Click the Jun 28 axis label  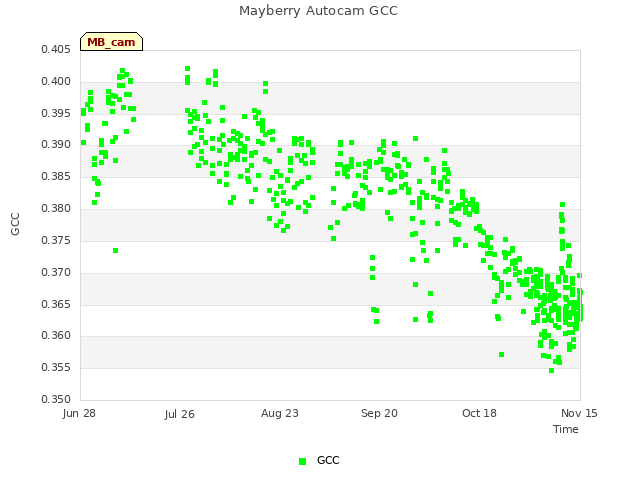point(79,413)
